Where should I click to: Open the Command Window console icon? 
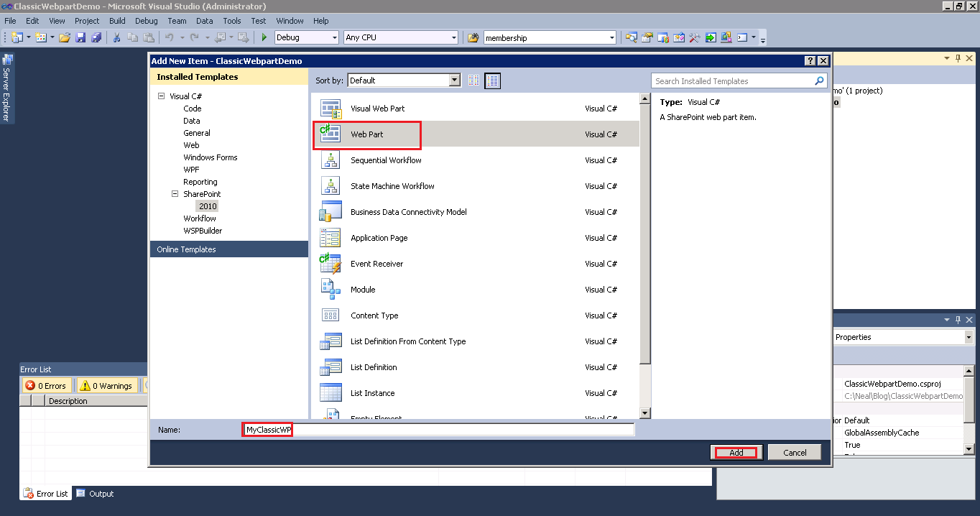click(741, 37)
